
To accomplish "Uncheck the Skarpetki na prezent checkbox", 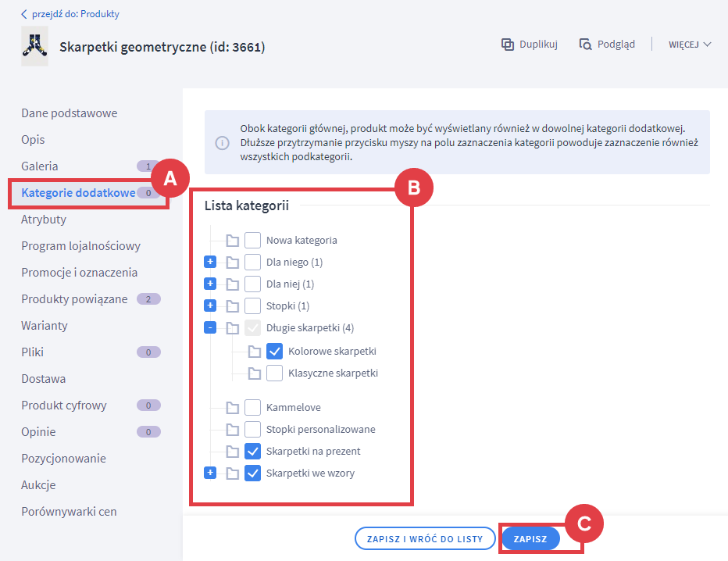I will click(x=252, y=451).
